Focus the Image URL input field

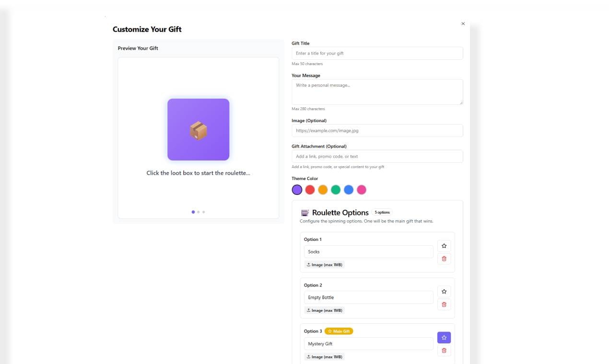coord(377,131)
